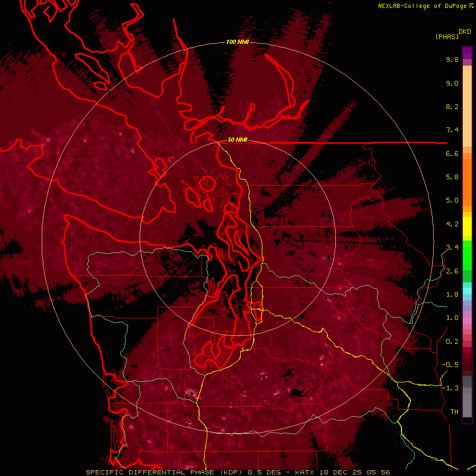Click the -0.5 legend value
This screenshot has width=476, height=476.
click(450, 365)
